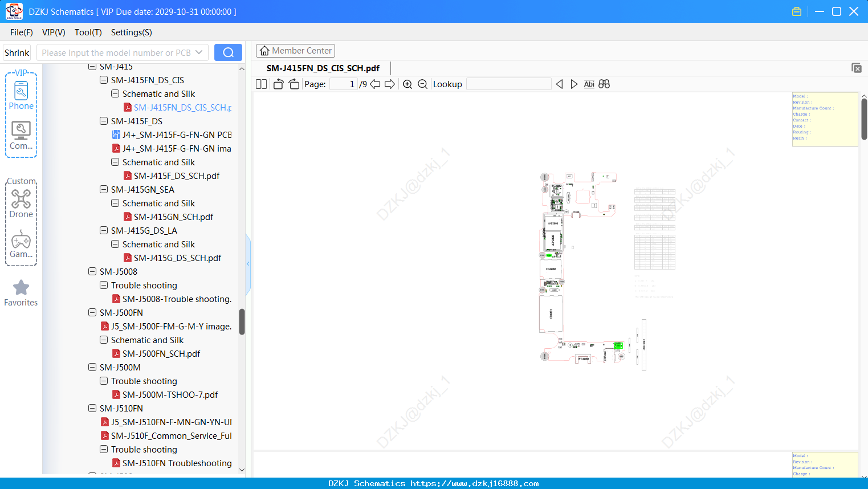Click the zoom out magnifier icon
Viewport: 868px width, 489px height.
(422, 84)
